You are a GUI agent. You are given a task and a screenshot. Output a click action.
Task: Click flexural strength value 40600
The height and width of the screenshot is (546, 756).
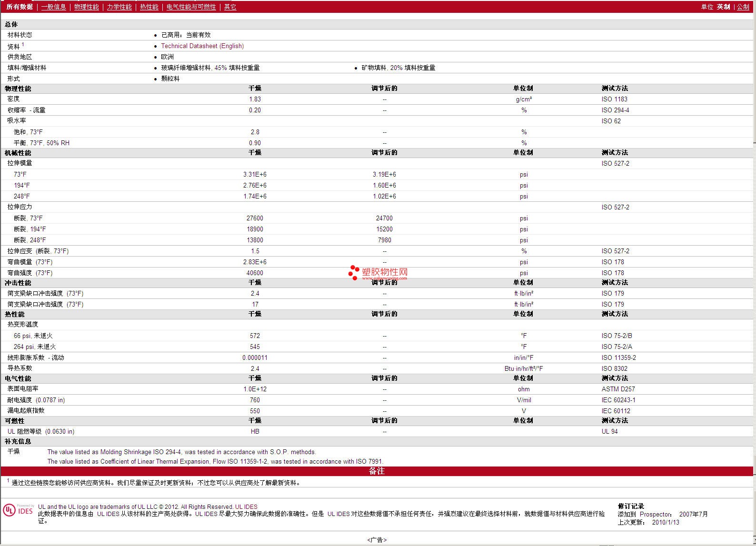[x=255, y=273]
